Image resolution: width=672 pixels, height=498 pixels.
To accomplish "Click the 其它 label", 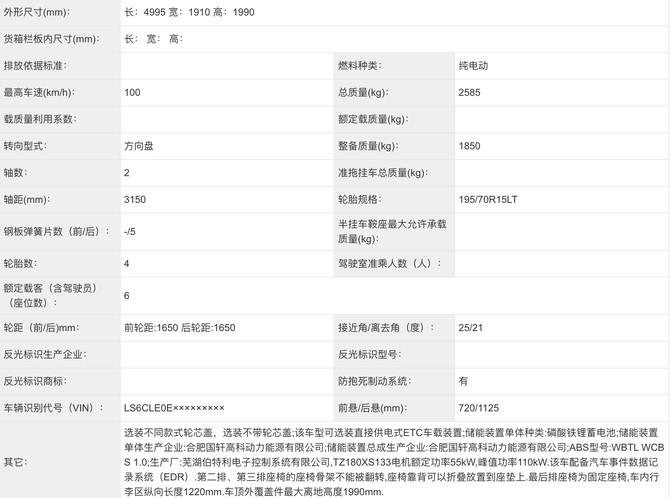I will click(x=15, y=462).
